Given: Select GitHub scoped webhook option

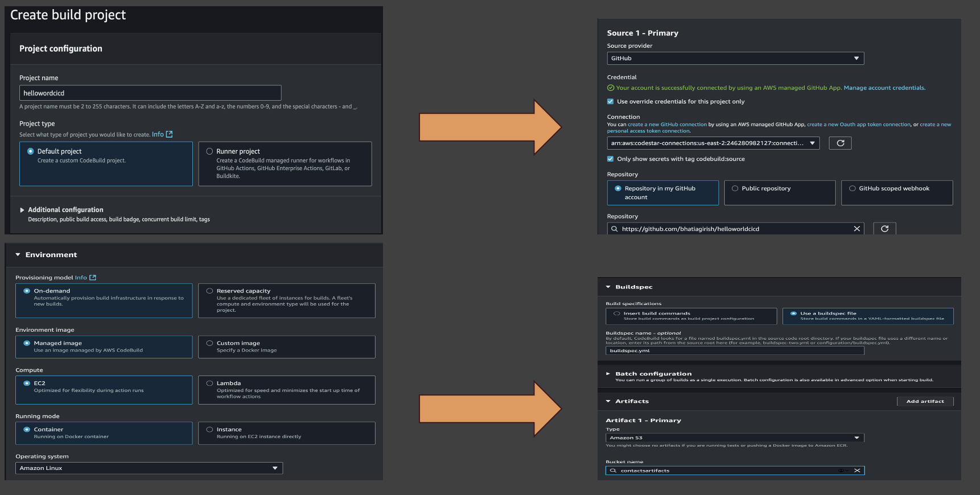Looking at the screenshot, I should pos(897,192).
